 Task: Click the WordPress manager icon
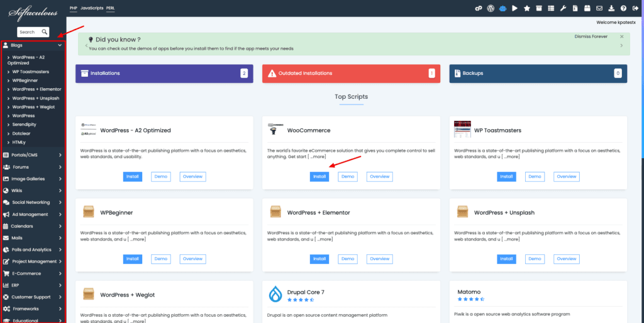tap(491, 8)
